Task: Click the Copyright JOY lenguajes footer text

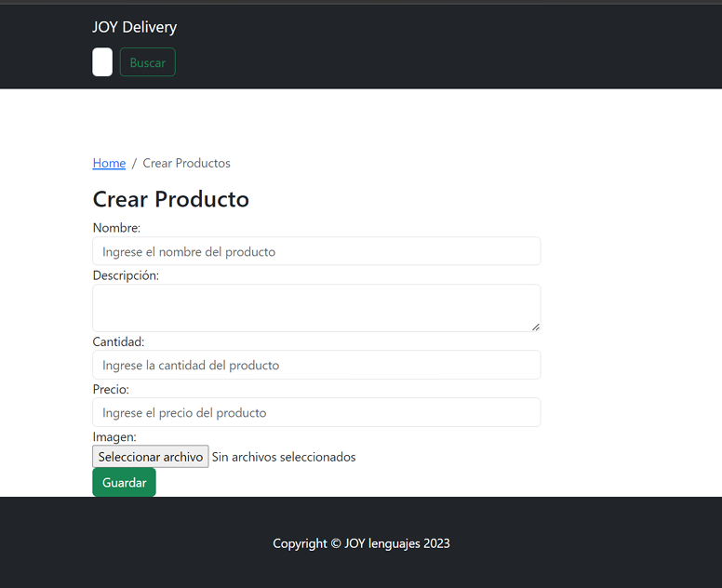Action: (361, 543)
